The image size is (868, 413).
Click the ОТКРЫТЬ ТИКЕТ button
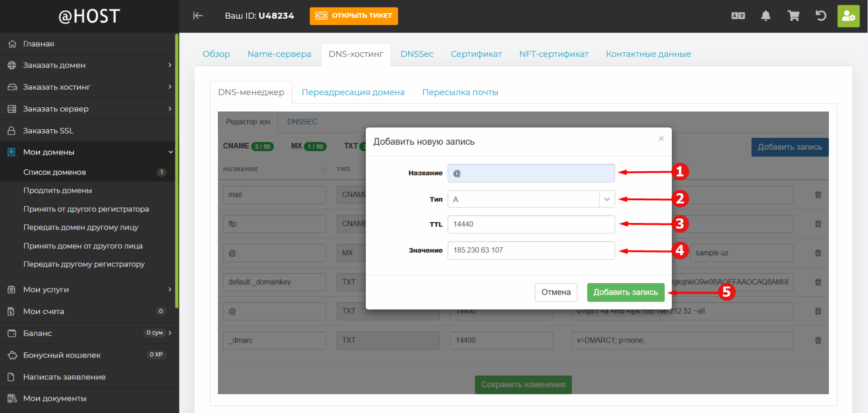pos(354,16)
